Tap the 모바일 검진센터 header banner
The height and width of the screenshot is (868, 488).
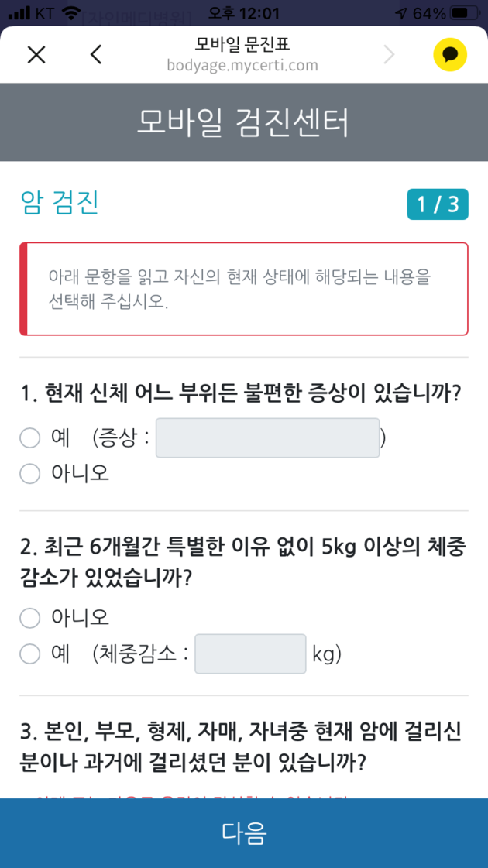point(244,122)
